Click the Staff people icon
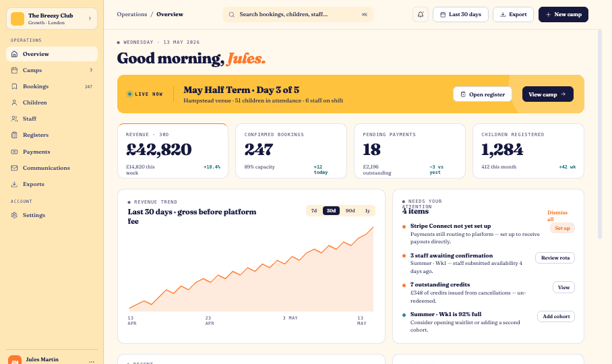This screenshot has width=612, height=364. pyautogui.click(x=14, y=119)
